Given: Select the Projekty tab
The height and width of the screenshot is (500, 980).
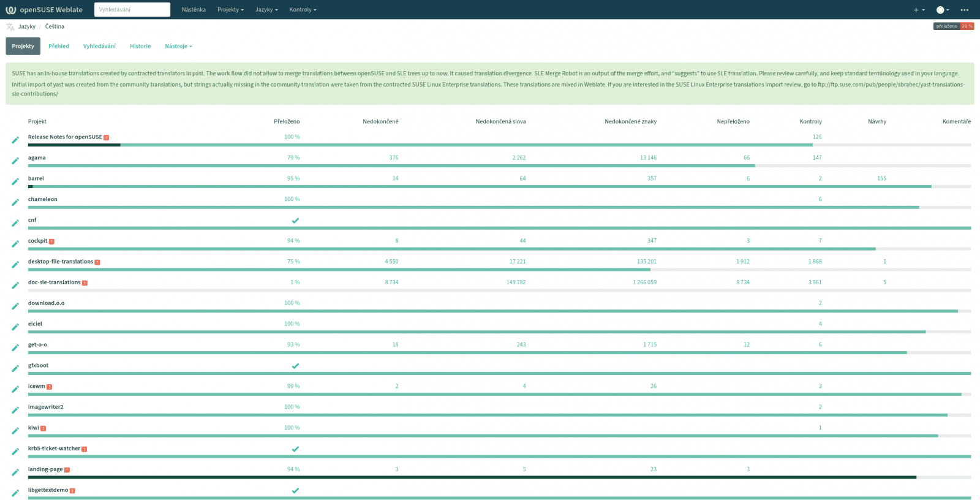Looking at the screenshot, I should tap(23, 47).
